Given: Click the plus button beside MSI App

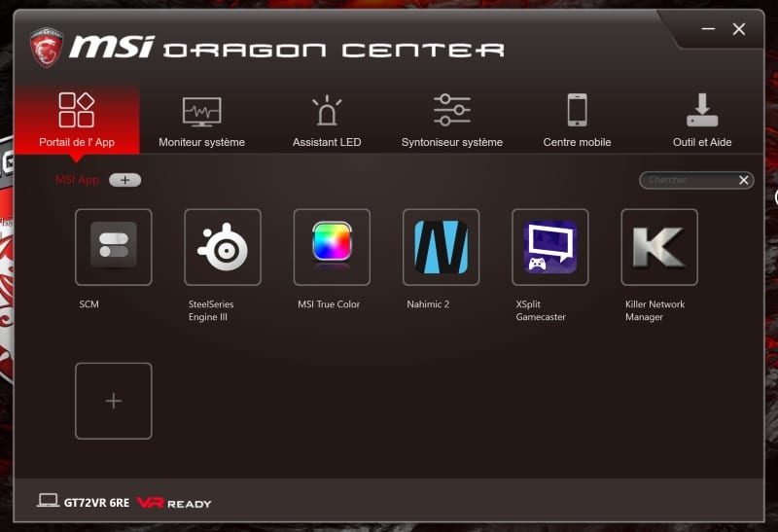Looking at the screenshot, I should [x=125, y=180].
